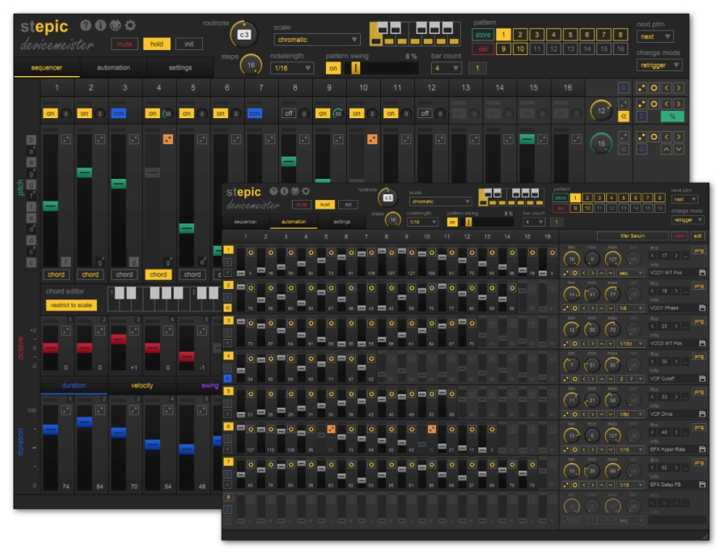
Task: Open the 1/8 rate dropdown in the VCO1 Phase lane
Action: 630,308
